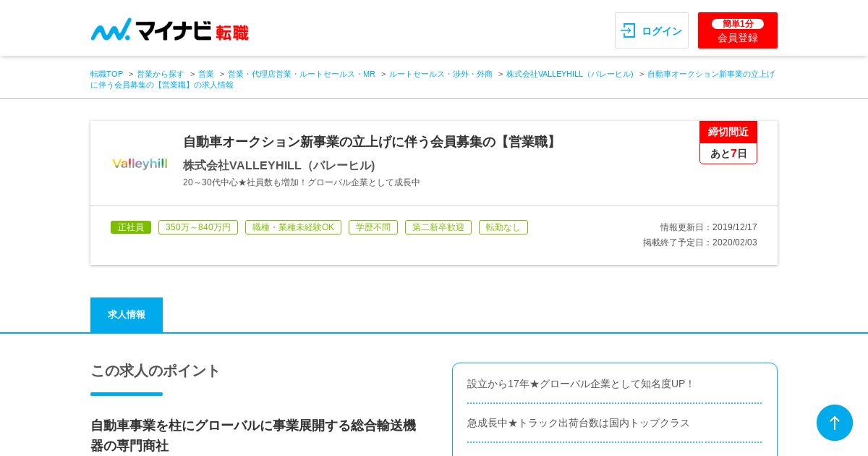Click 掲載終了予定日：2020/02/03 text
Screen dimensions: 868x456
pos(700,242)
